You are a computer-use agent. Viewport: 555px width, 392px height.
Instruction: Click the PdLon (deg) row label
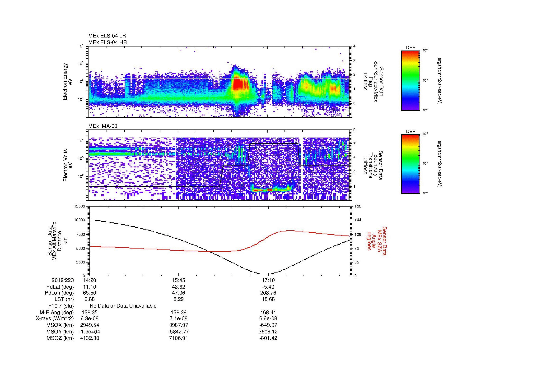[60, 293]
